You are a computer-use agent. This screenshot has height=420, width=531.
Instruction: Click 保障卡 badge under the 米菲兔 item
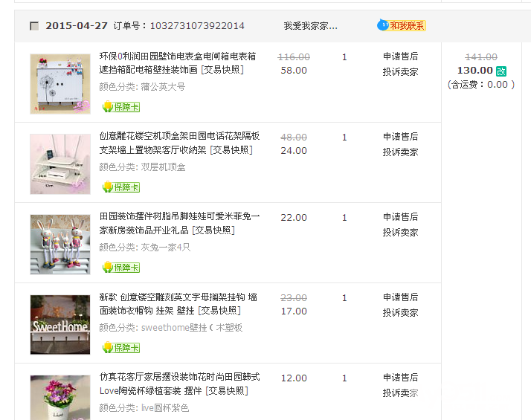(120, 268)
